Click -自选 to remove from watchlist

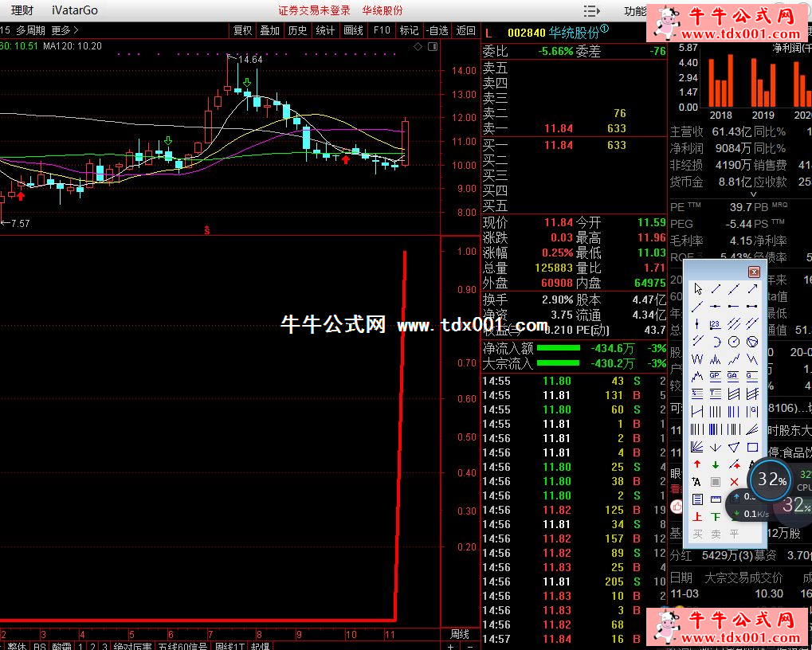[x=437, y=30]
